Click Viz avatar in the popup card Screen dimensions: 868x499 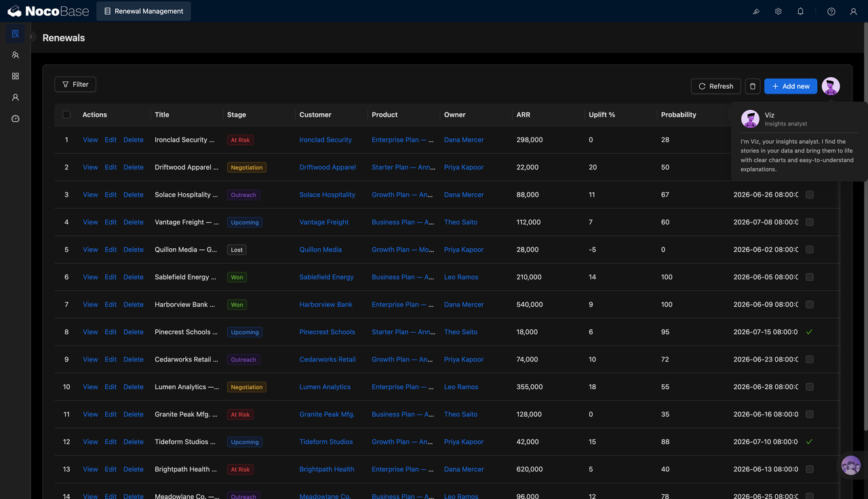click(750, 119)
